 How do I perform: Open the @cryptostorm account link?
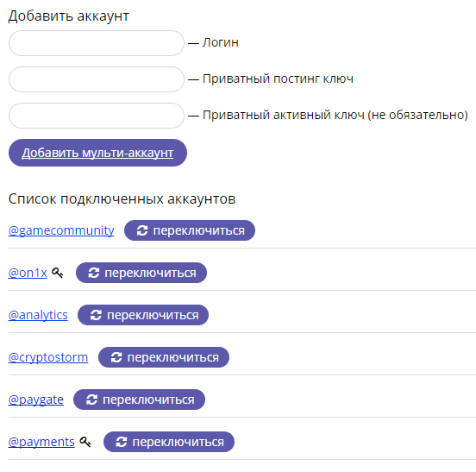(48, 357)
